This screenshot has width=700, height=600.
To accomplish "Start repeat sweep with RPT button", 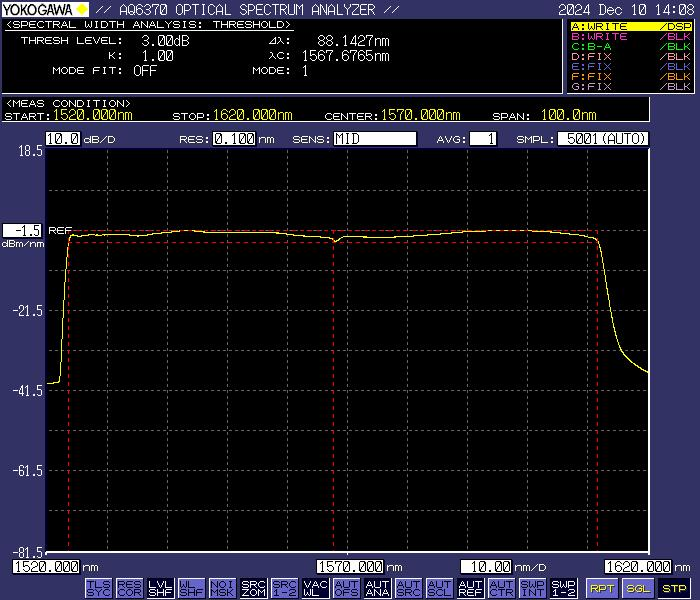I will pos(602,588).
